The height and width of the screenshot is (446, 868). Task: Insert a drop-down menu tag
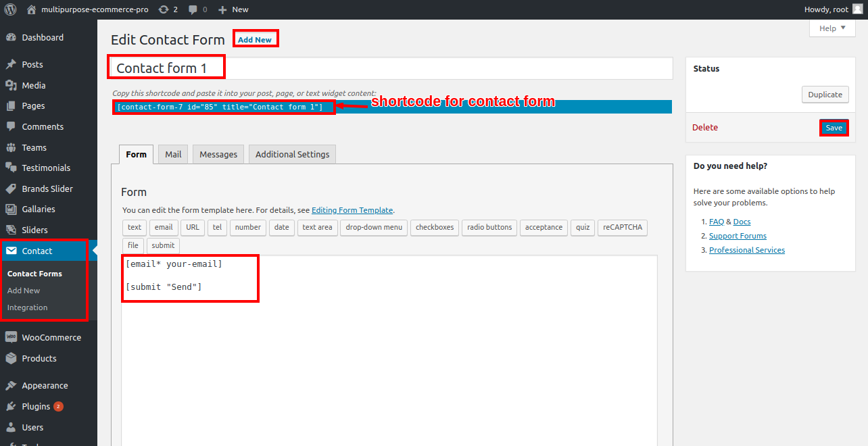(374, 227)
